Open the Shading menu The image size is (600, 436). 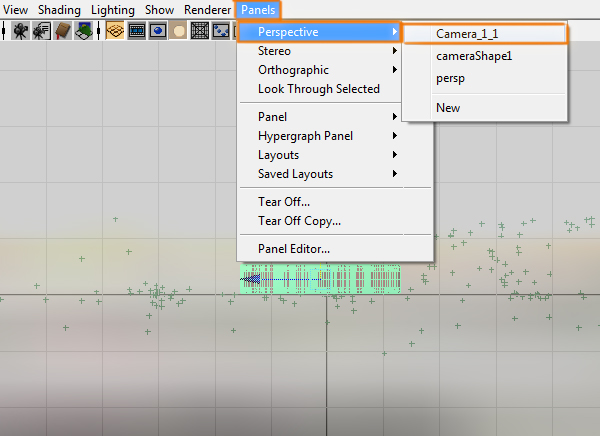(x=59, y=10)
